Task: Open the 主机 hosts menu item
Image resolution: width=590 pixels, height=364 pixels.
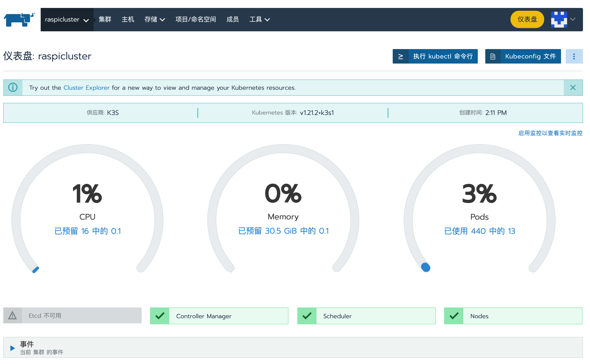Action: click(x=128, y=19)
